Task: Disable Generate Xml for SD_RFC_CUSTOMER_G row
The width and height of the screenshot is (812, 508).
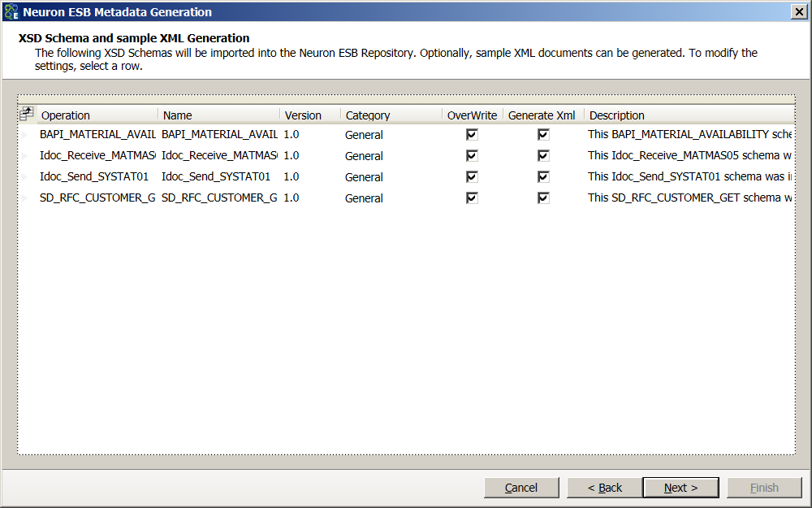Action: [543, 198]
